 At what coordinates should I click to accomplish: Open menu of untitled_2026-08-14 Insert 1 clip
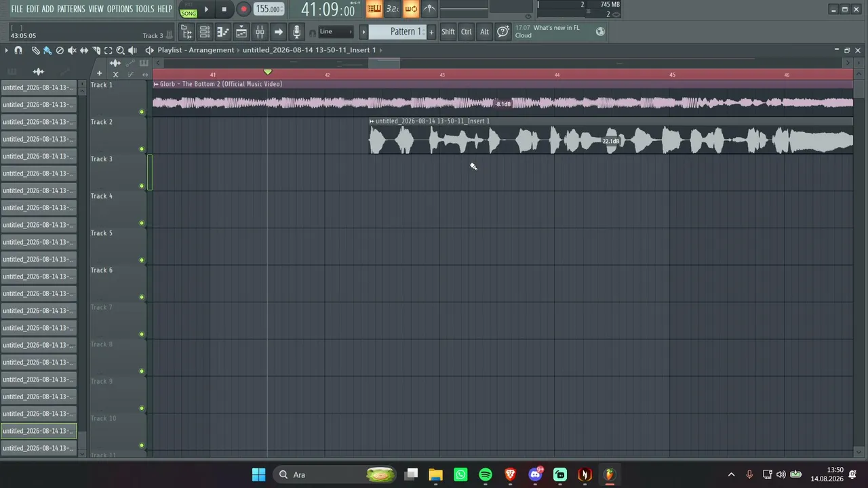[x=372, y=121]
